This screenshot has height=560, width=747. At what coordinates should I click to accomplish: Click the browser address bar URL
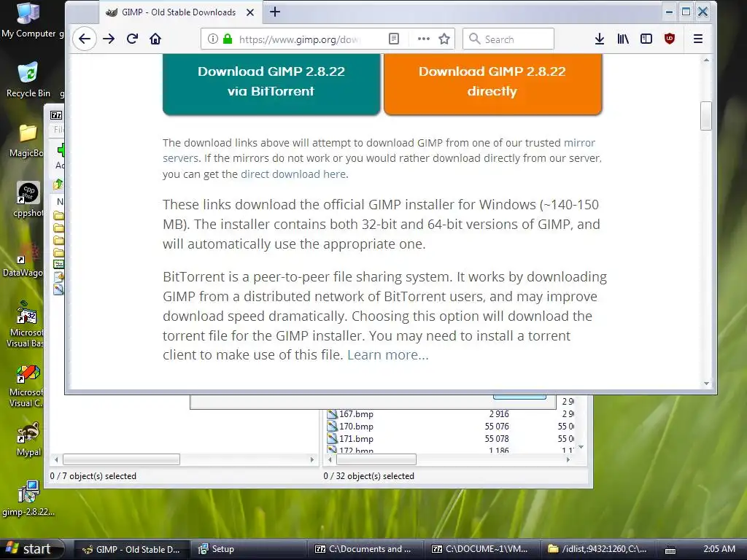pos(299,39)
